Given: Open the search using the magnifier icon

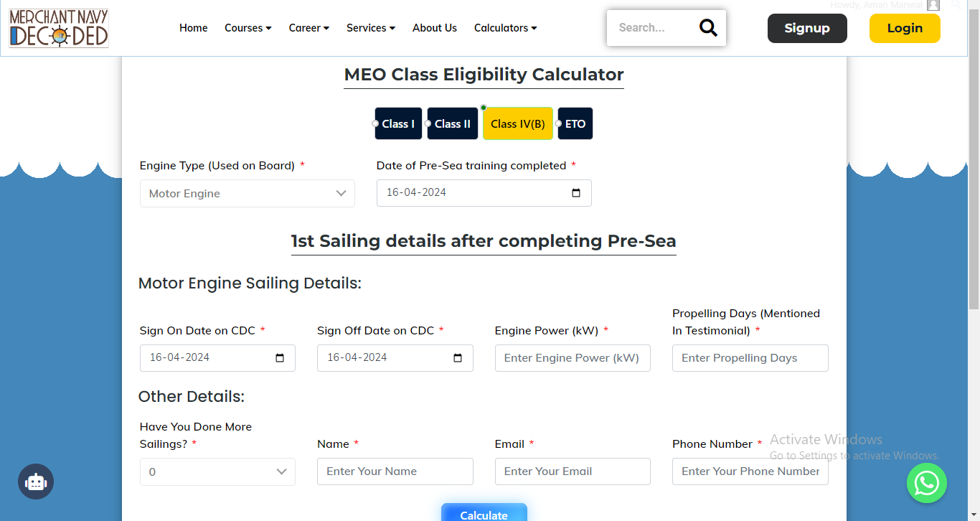Looking at the screenshot, I should click(x=708, y=27).
